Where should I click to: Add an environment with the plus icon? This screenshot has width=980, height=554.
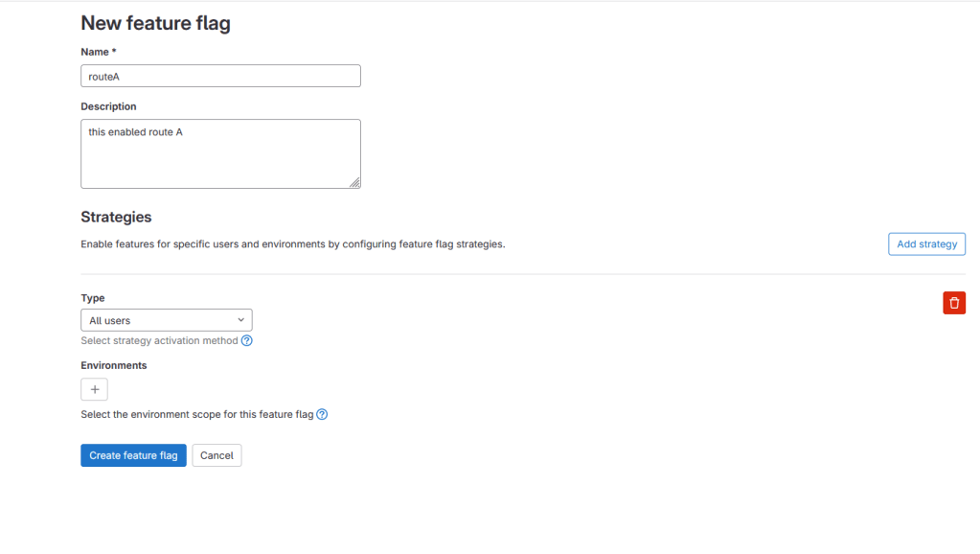point(94,389)
